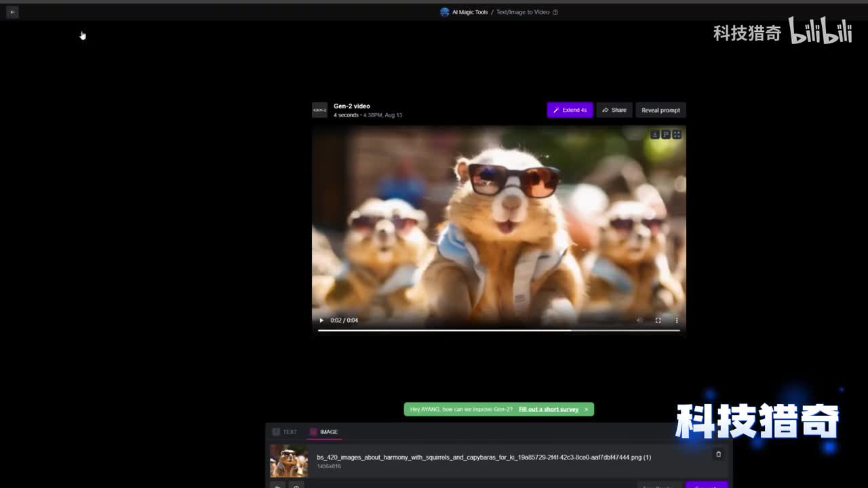The width and height of the screenshot is (868, 488).
Task: Share the Gen-2 video
Action: [x=614, y=110]
